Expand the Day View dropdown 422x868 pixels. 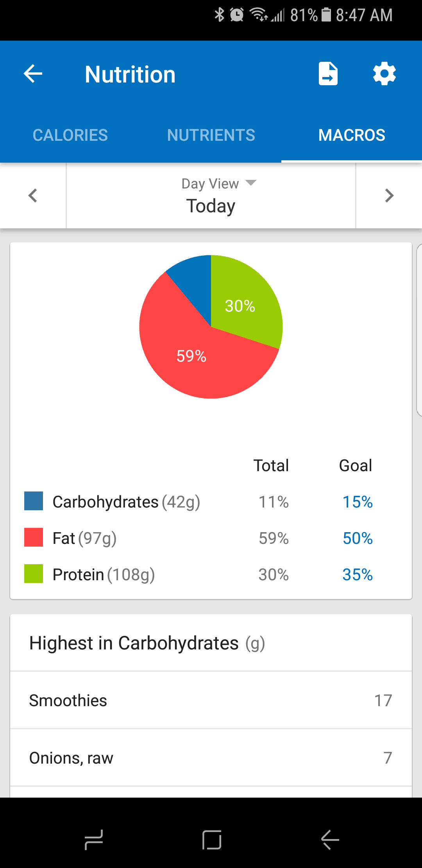pos(218,183)
